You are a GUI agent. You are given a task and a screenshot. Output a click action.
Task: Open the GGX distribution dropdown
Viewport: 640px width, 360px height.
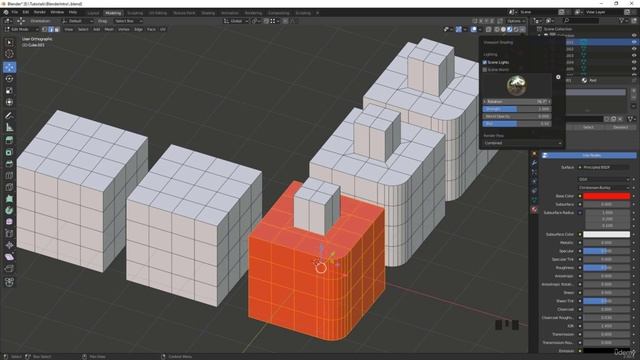tap(604, 179)
